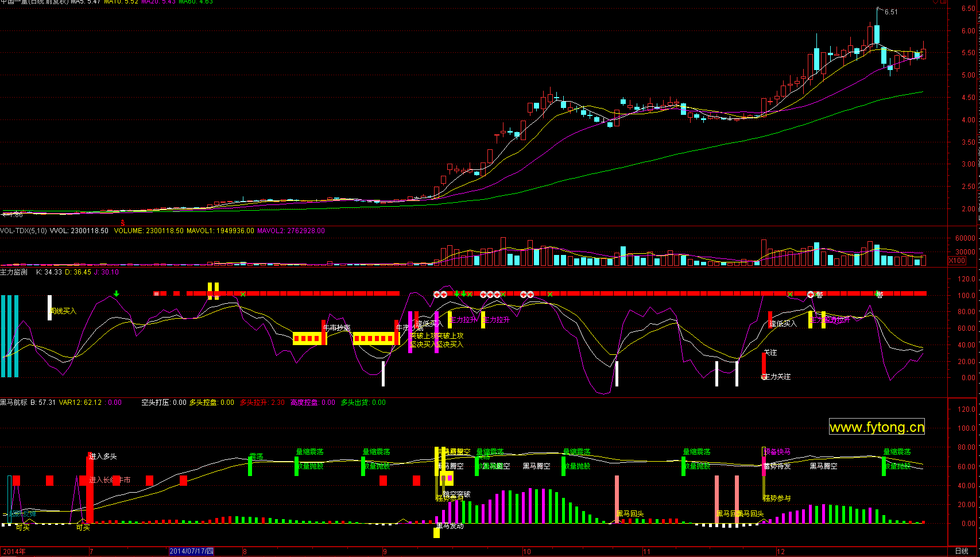This screenshot has width=980, height=557.
Task: Jump to month 9 on the time axis
Action: tap(385, 551)
